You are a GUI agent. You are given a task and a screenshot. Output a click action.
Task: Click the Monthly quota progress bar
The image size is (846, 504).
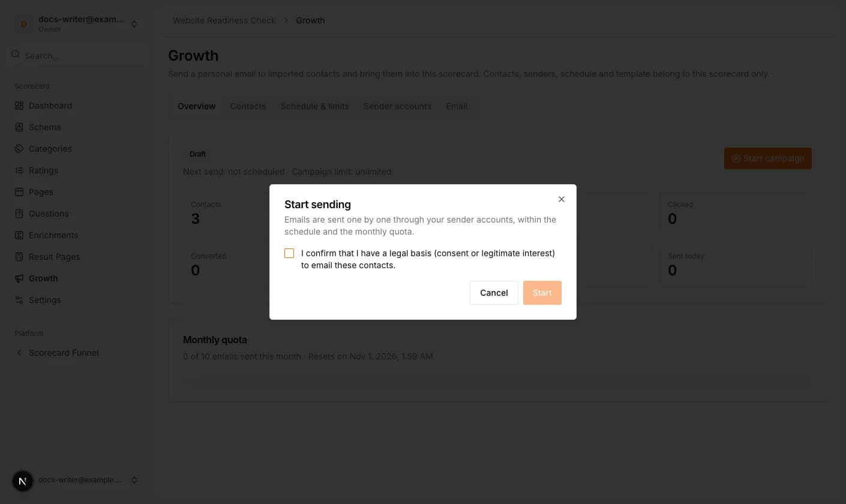(x=497, y=379)
